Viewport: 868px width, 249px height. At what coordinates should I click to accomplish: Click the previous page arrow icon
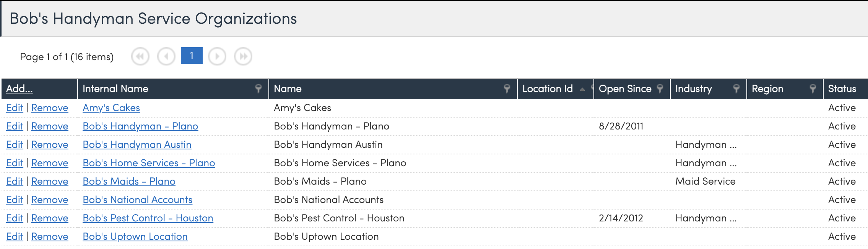pos(166,57)
